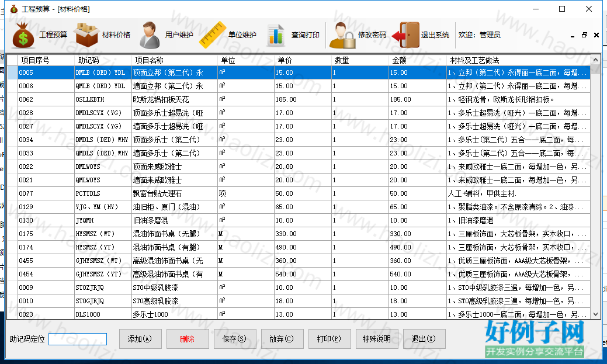Viewport: 607px width, 364px height.
Task: Click the 项目名称 column header
Action: click(175, 60)
